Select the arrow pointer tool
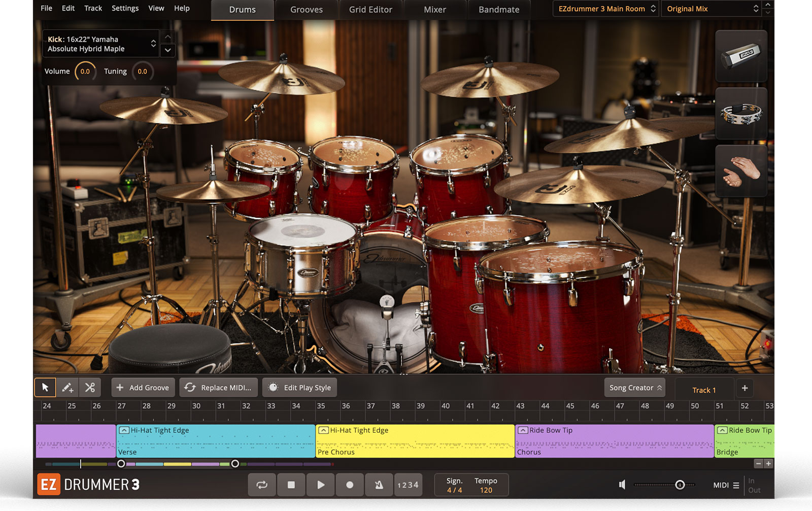This screenshot has height=511, width=812. click(x=45, y=388)
